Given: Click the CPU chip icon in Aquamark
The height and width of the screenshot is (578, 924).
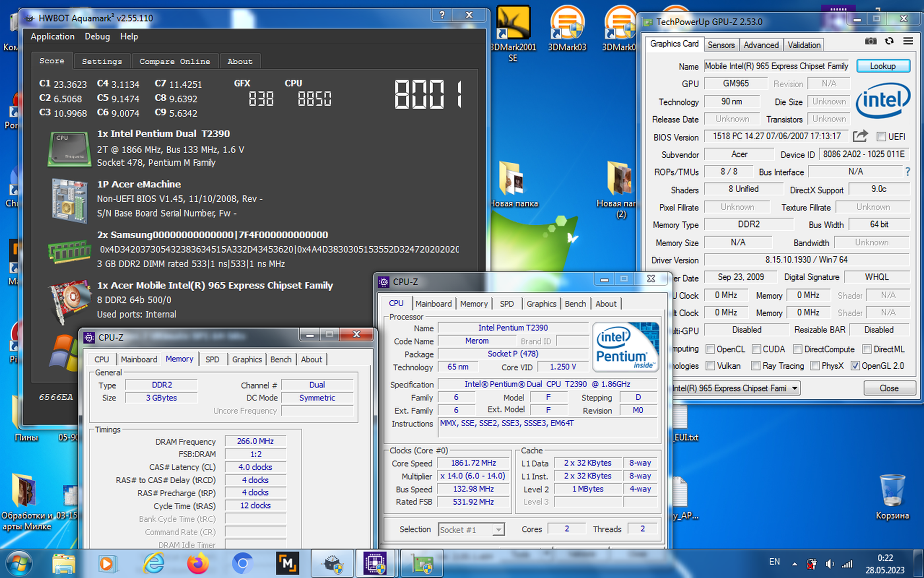Looking at the screenshot, I should (70, 149).
